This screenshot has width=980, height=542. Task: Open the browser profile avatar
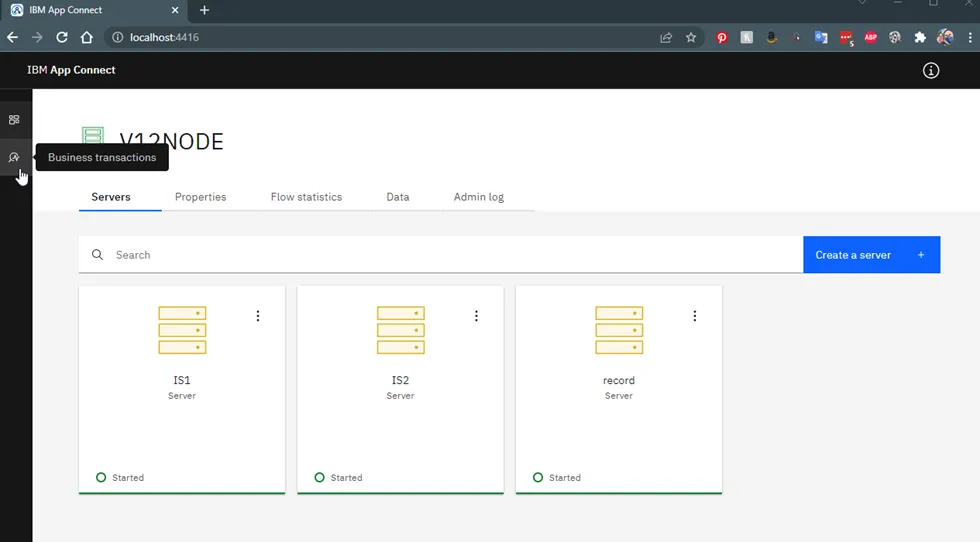pos(945,38)
